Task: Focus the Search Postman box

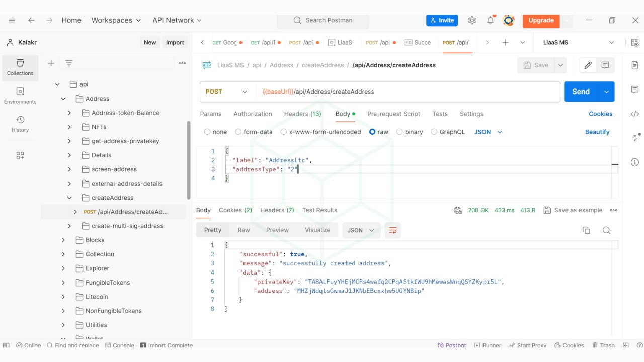Action: point(323,20)
